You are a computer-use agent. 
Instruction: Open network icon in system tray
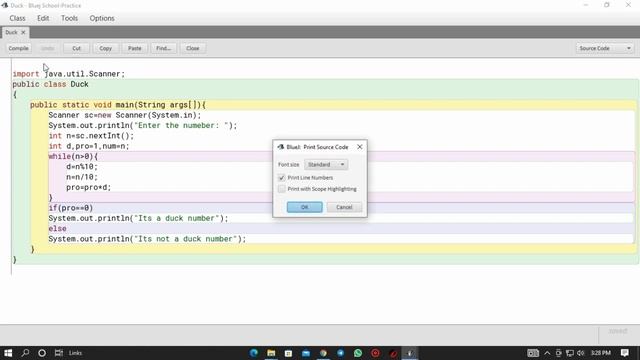pos(570,353)
